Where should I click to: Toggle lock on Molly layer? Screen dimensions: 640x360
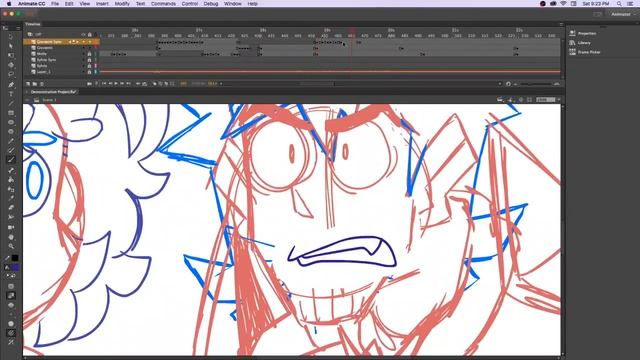[x=89, y=54]
